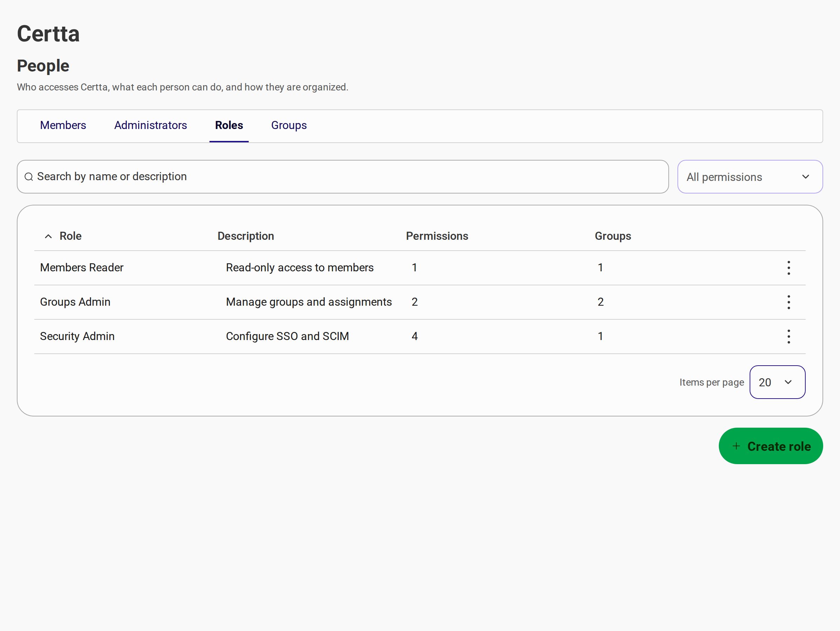Click 'Manage groups and assignments' description

[309, 302]
